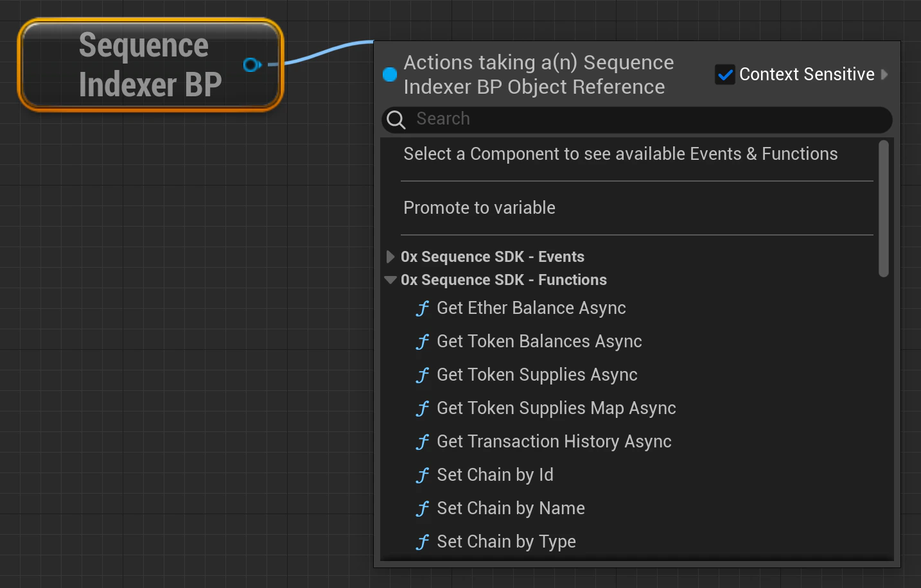Click the Sequence Indexer BP output pin

(252, 65)
